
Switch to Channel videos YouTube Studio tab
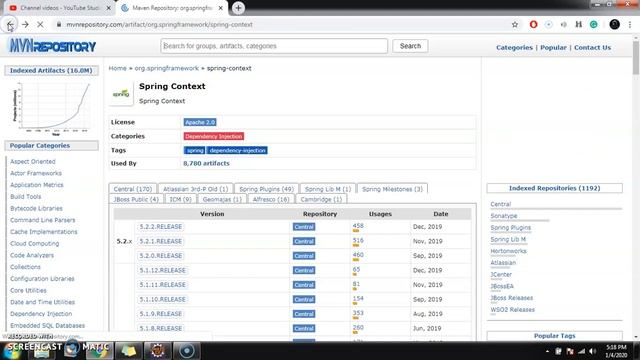click(x=59, y=8)
